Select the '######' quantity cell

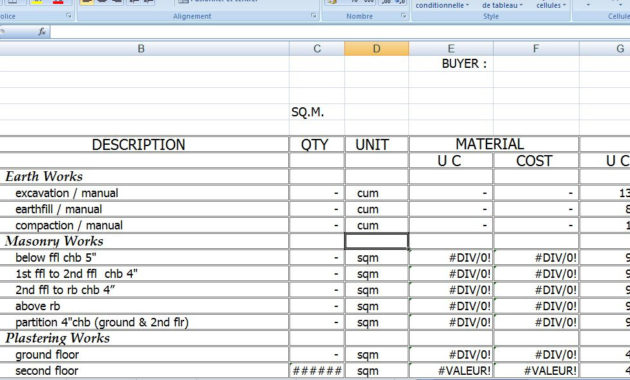(317, 370)
